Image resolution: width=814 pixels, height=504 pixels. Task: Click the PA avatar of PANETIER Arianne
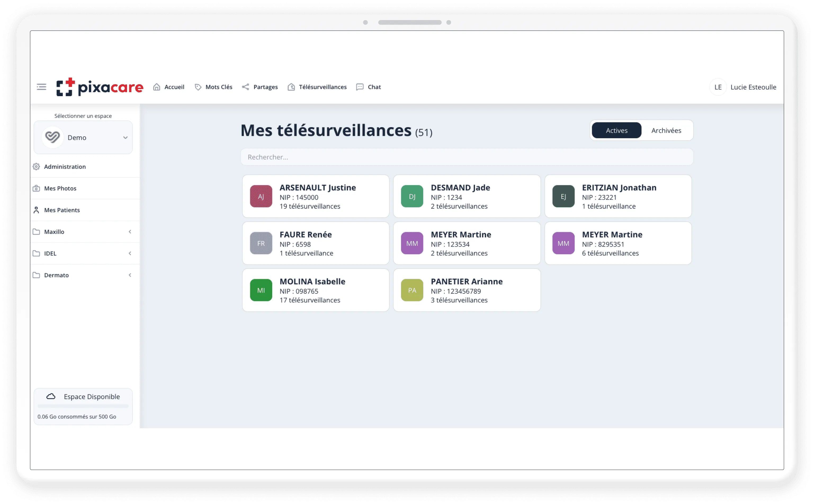(x=412, y=290)
